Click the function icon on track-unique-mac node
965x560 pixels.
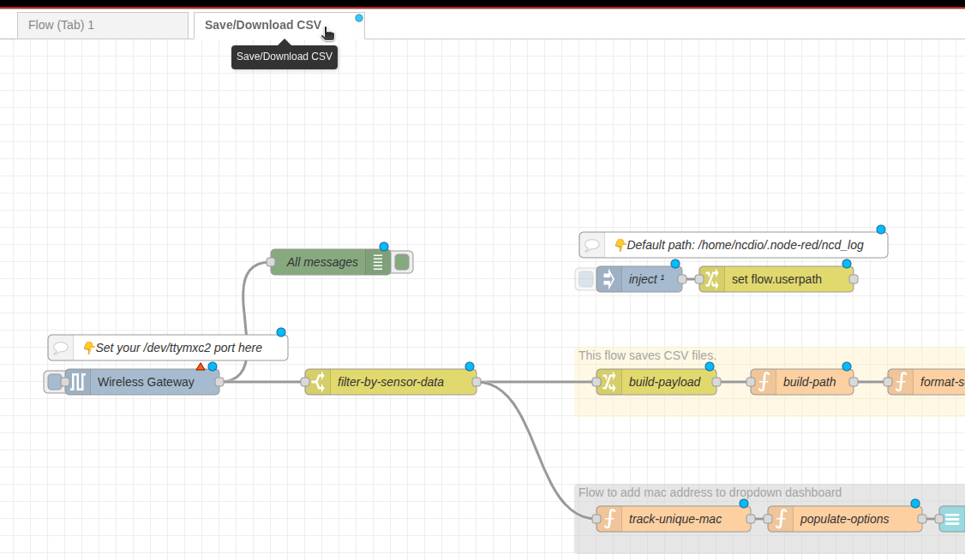[x=609, y=519]
